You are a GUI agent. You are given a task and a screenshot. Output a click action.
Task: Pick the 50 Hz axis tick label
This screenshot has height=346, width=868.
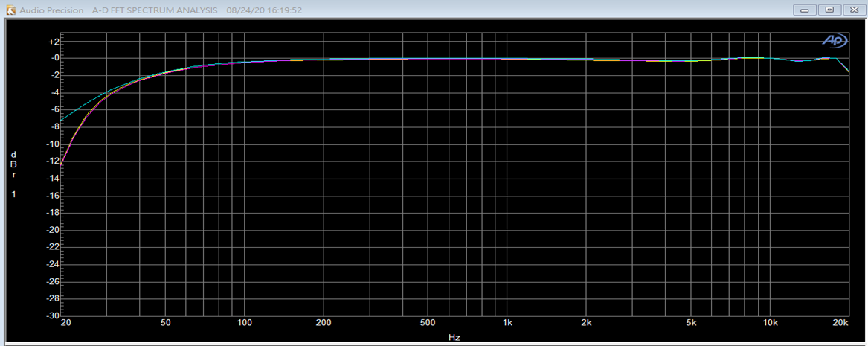pos(166,324)
